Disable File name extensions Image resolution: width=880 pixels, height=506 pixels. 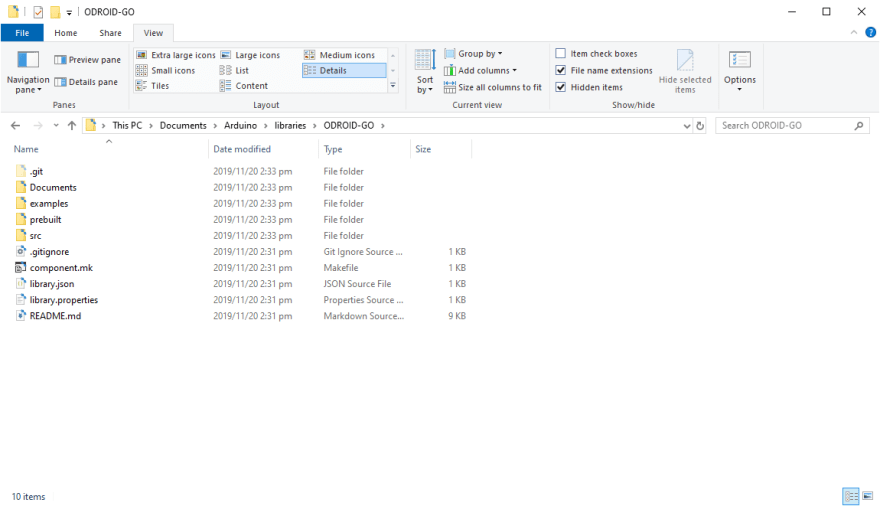560,70
